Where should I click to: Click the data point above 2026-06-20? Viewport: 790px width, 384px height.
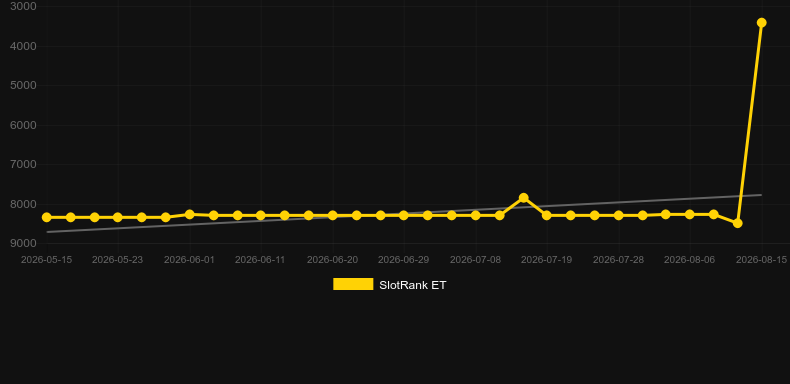click(x=333, y=215)
